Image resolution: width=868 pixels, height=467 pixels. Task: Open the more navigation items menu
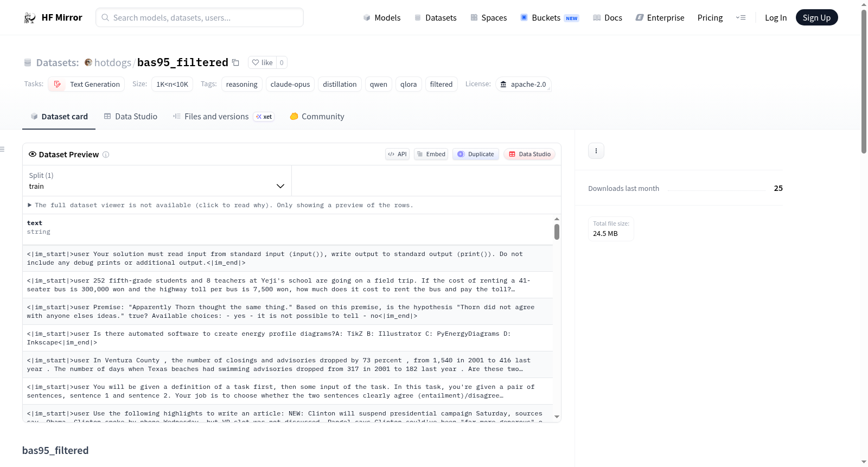click(741, 18)
